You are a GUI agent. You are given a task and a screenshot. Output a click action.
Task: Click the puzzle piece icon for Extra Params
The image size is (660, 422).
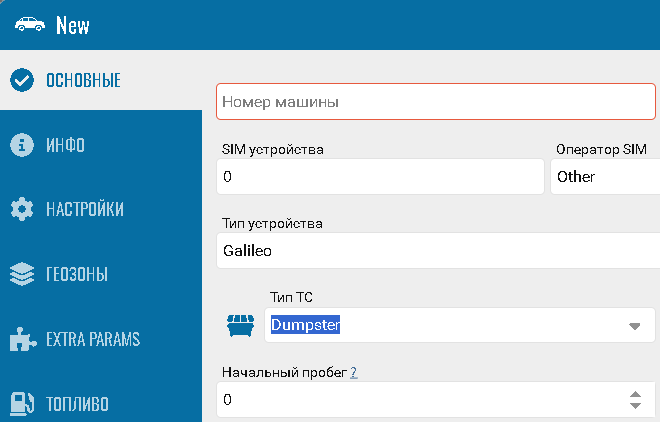click(x=22, y=339)
